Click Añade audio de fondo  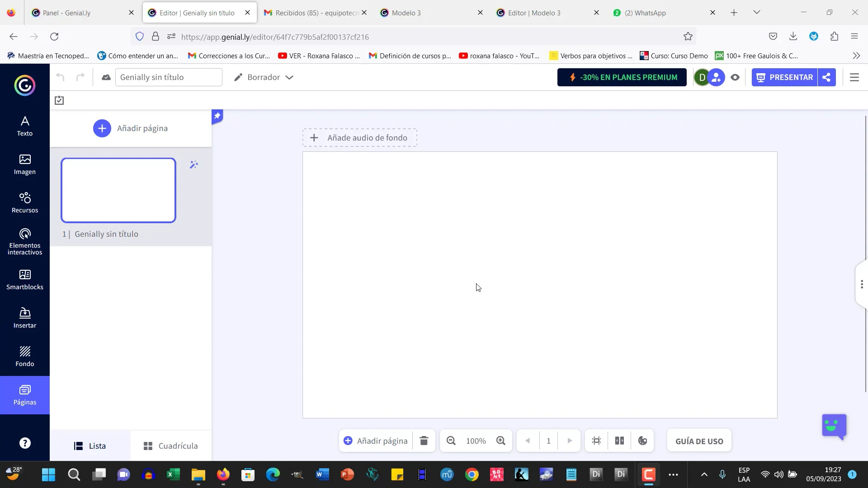click(x=360, y=138)
